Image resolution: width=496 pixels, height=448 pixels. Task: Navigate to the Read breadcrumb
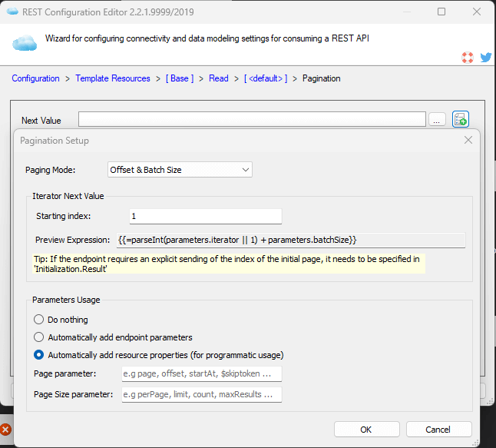click(219, 78)
